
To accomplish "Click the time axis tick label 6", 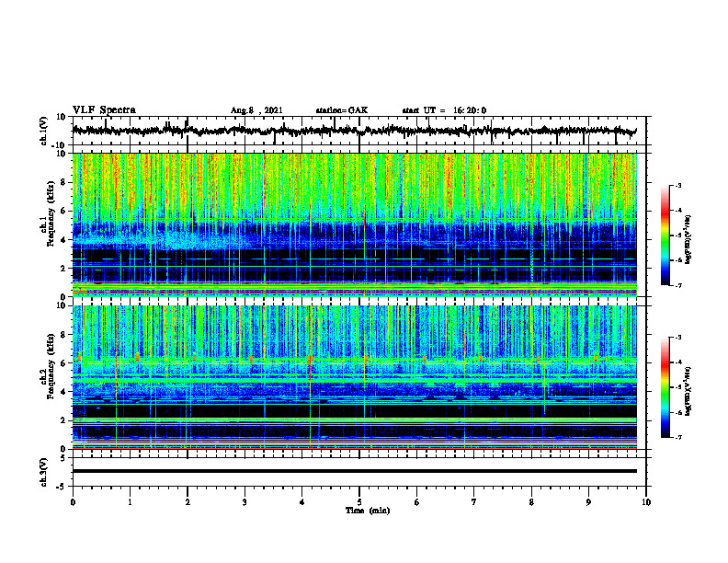I will coord(417,502).
